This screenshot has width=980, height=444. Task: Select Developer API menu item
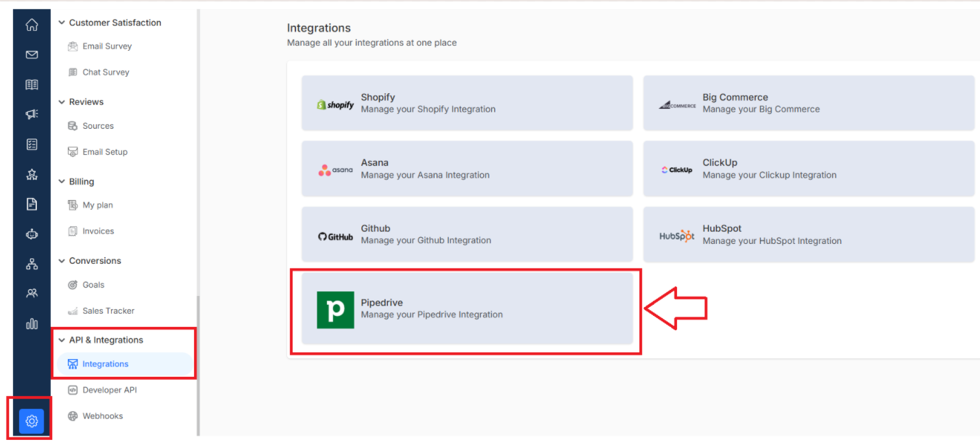click(x=103, y=390)
